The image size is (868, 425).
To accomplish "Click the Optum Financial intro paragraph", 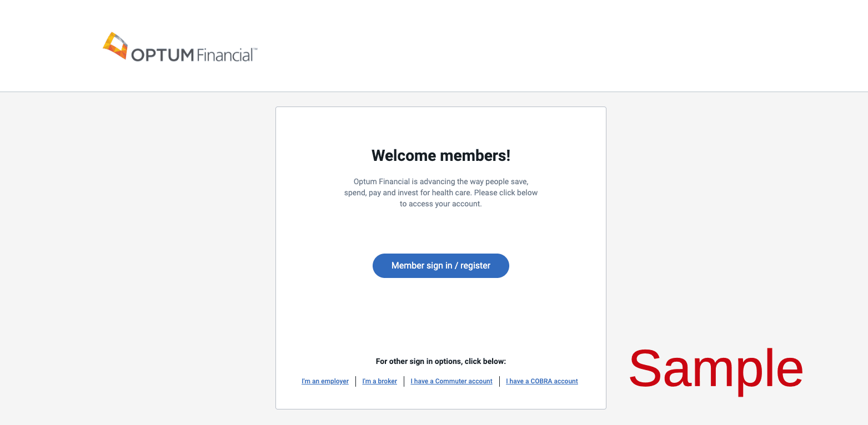I will (x=440, y=193).
